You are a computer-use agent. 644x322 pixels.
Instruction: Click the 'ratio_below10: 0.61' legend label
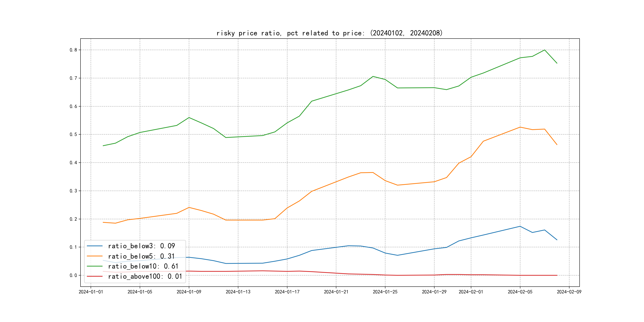click(143, 266)
